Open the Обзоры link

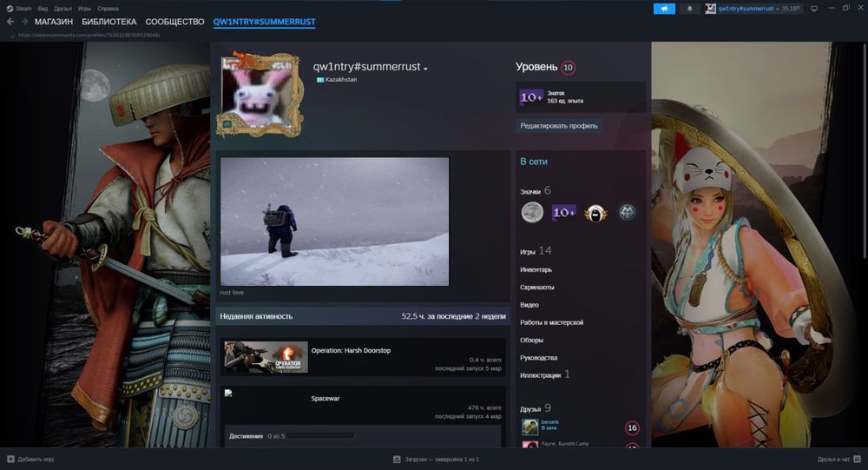pyautogui.click(x=531, y=341)
